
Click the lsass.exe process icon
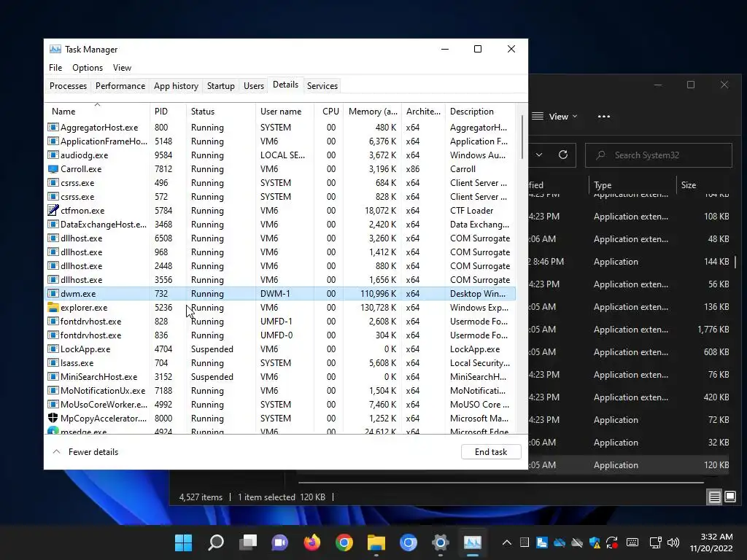[x=53, y=363]
